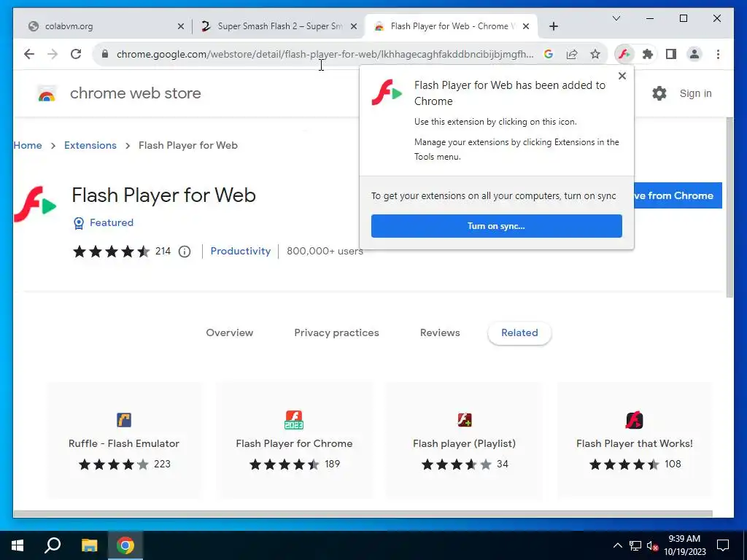747x560 pixels.
Task: Show hidden system tray icons
Action: point(617,545)
